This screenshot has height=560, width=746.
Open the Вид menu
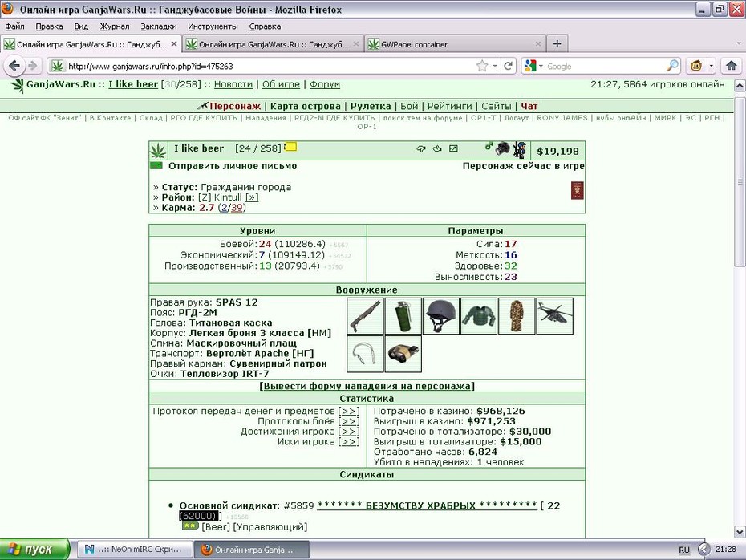click(81, 26)
